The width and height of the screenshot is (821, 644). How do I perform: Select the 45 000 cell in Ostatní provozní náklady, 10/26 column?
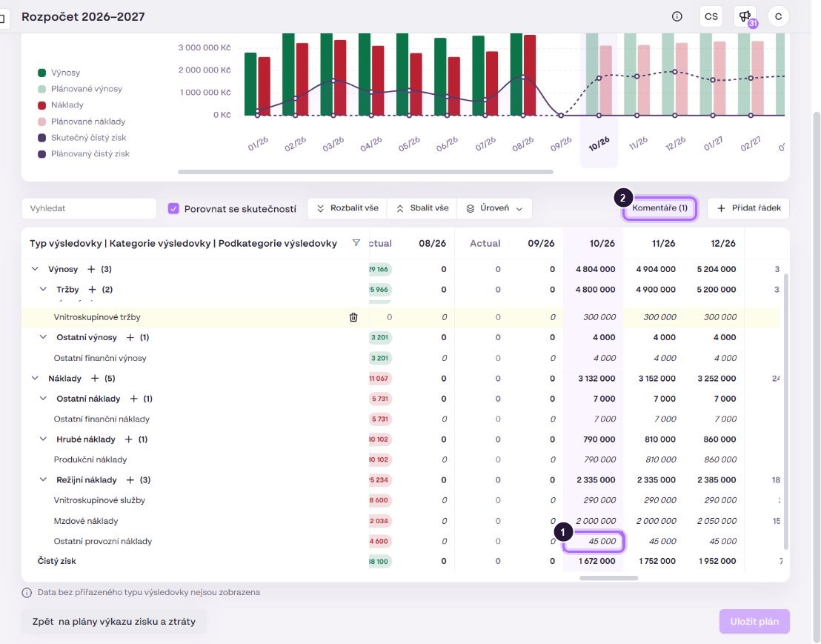click(x=594, y=542)
